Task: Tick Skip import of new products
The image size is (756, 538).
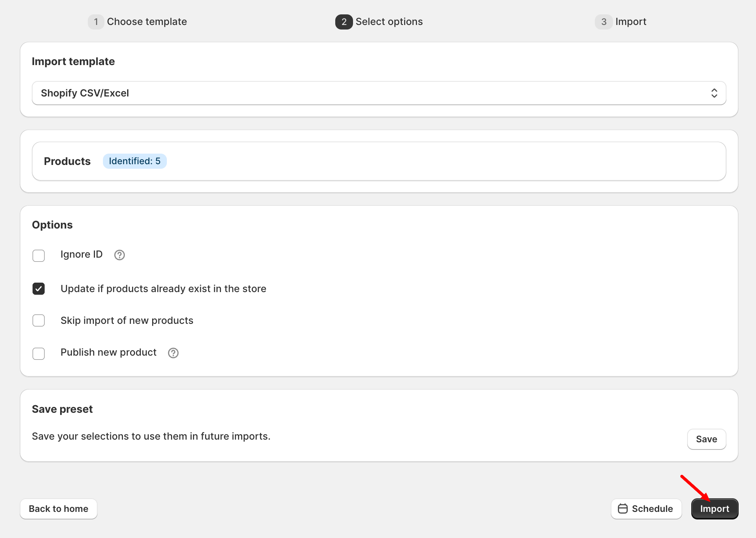Action: pyautogui.click(x=39, y=320)
